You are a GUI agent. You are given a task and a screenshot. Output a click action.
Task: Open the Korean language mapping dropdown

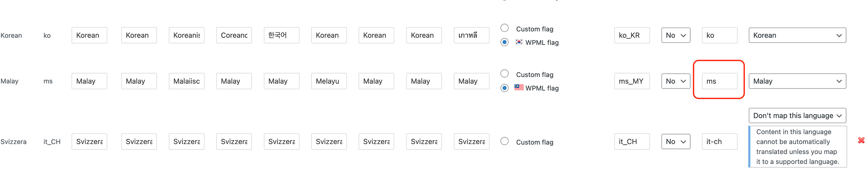click(x=797, y=35)
